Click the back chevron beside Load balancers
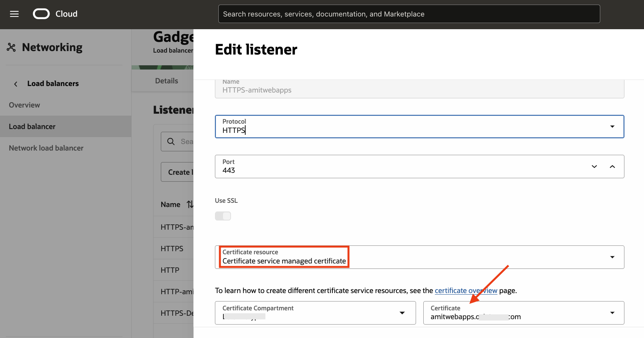This screenshot has height=338, width=644. (16, 84)
